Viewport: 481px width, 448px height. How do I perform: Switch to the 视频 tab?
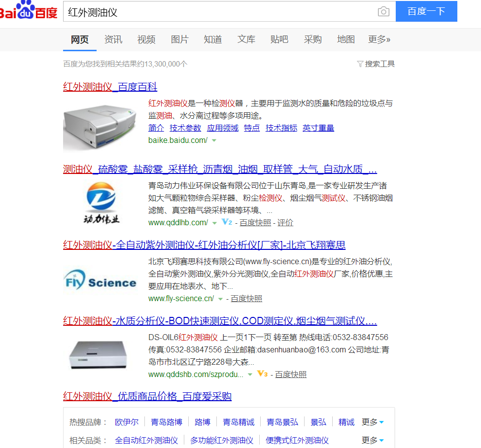[x=146, y=39]
